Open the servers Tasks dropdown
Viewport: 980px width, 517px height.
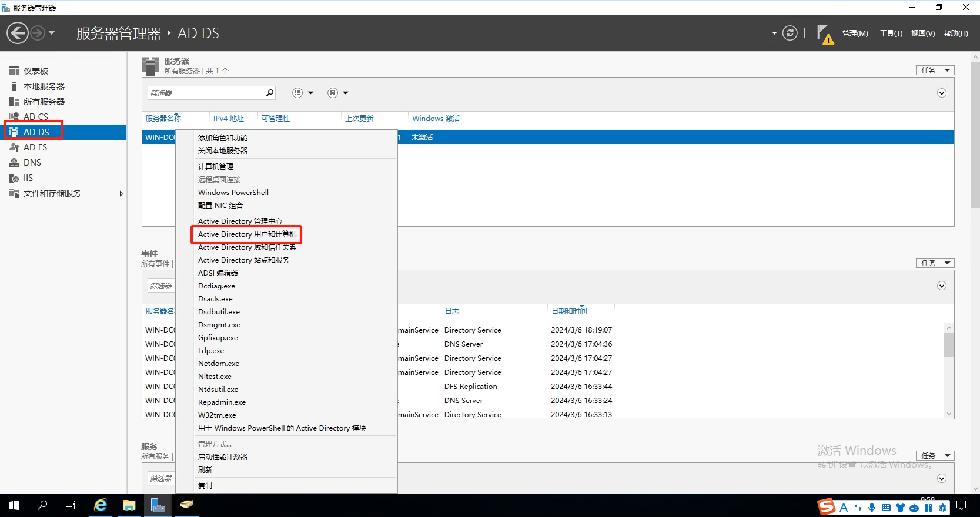935,70
